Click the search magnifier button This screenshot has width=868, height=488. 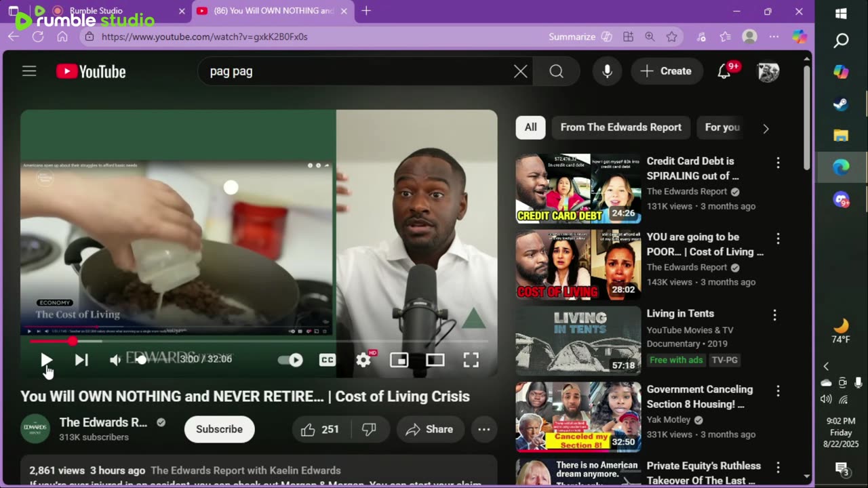(x=556, y=71)
